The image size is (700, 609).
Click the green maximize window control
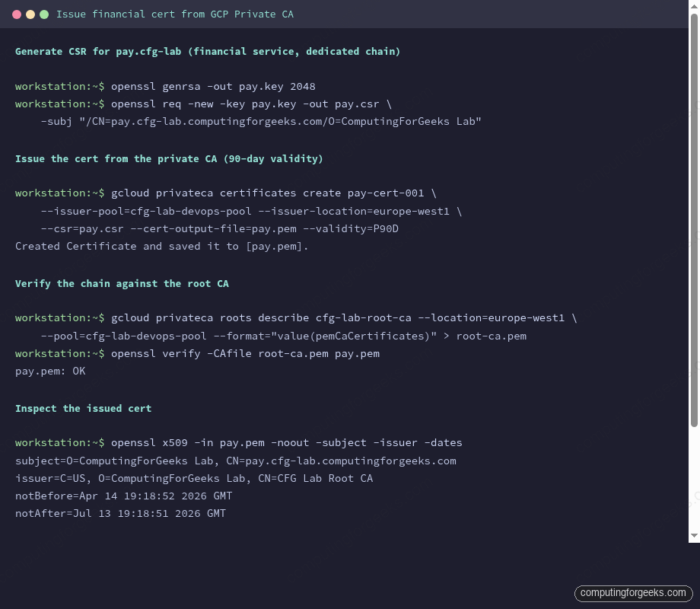click(x=44, y=14)
